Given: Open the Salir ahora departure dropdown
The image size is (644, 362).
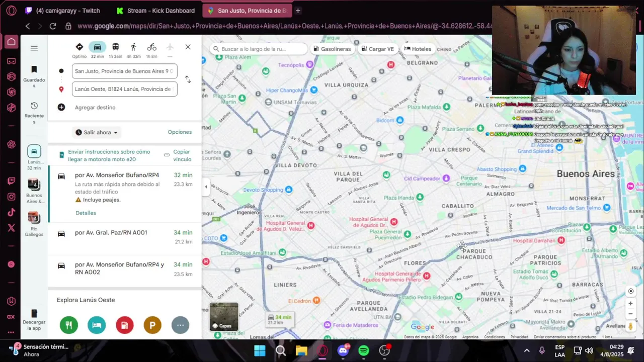Looking at the screenshot, I should coord(97,132).
